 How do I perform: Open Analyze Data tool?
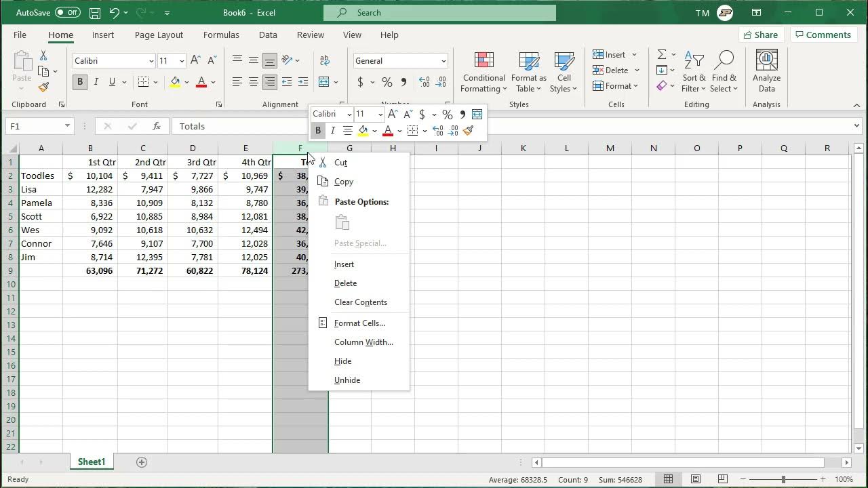click(x=767, y=72)
